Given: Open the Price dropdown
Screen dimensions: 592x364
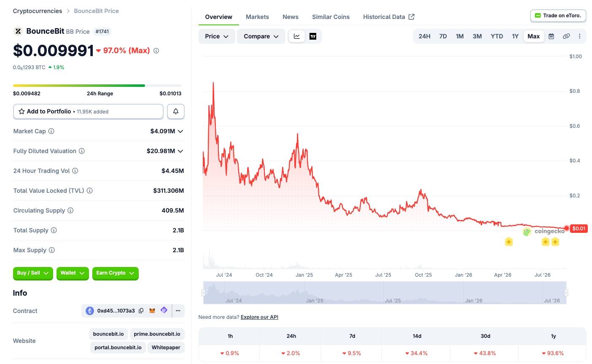Looking at the screenshot, I should pos(217,36).
